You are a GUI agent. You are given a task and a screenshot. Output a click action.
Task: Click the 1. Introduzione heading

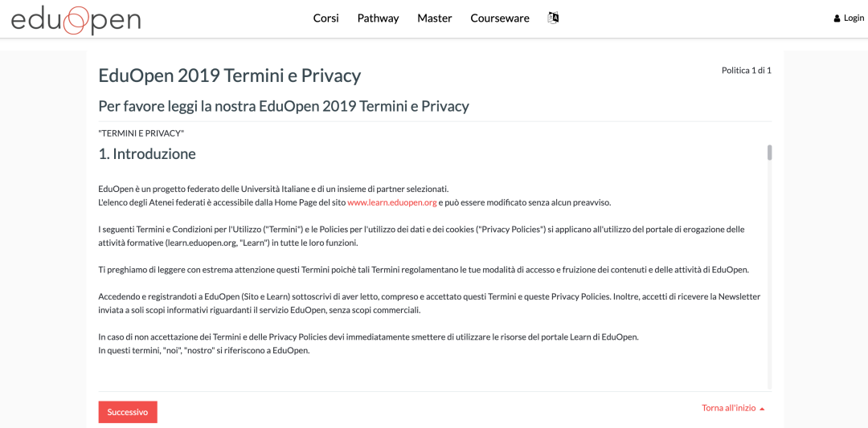point(147,153)
